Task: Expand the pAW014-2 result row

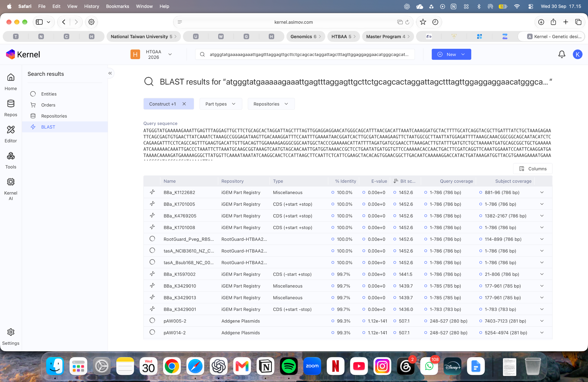Action: pyautogui.click(x=542, y=333)
